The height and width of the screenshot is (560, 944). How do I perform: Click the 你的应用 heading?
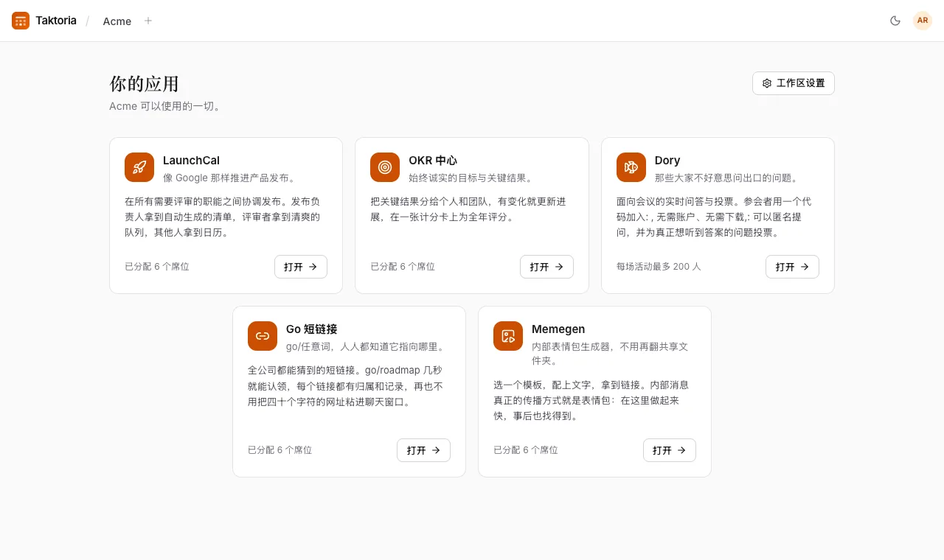[144, 83]
